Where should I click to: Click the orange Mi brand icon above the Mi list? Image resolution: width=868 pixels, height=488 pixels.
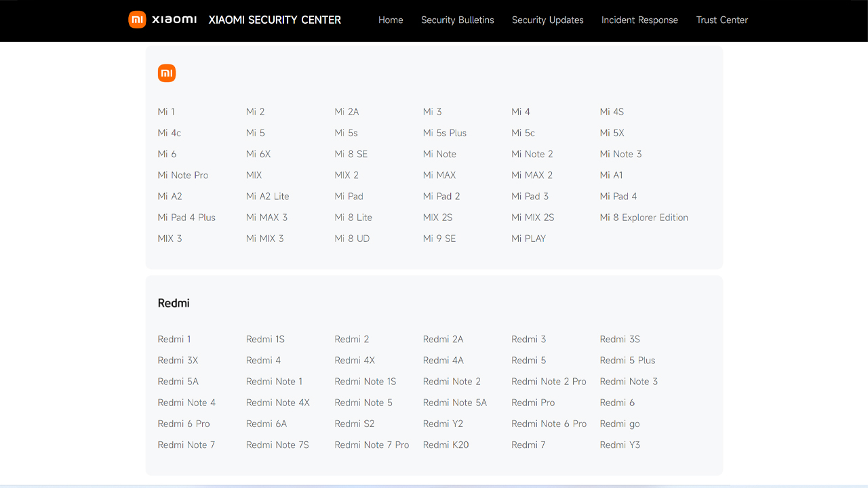pos(167,73)
